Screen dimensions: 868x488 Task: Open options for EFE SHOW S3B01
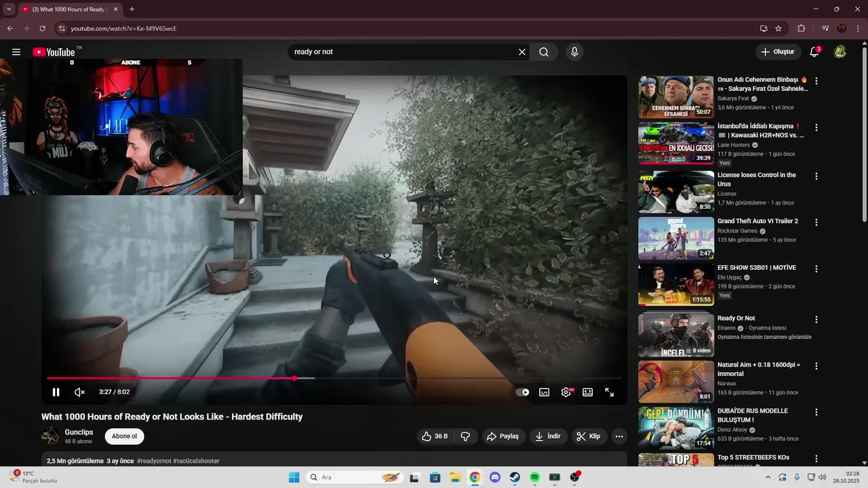(x=816, y=269)
